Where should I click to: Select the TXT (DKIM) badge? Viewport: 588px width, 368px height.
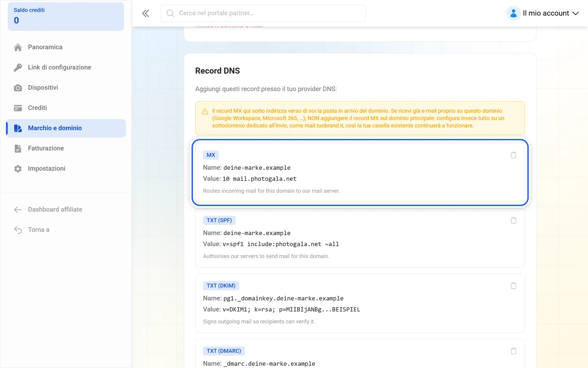pyautogui.click(x=221, y=286)
